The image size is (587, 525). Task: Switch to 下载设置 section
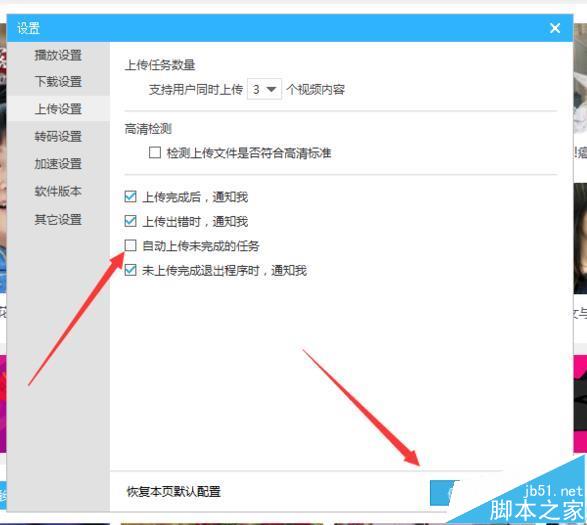[58, 81]
